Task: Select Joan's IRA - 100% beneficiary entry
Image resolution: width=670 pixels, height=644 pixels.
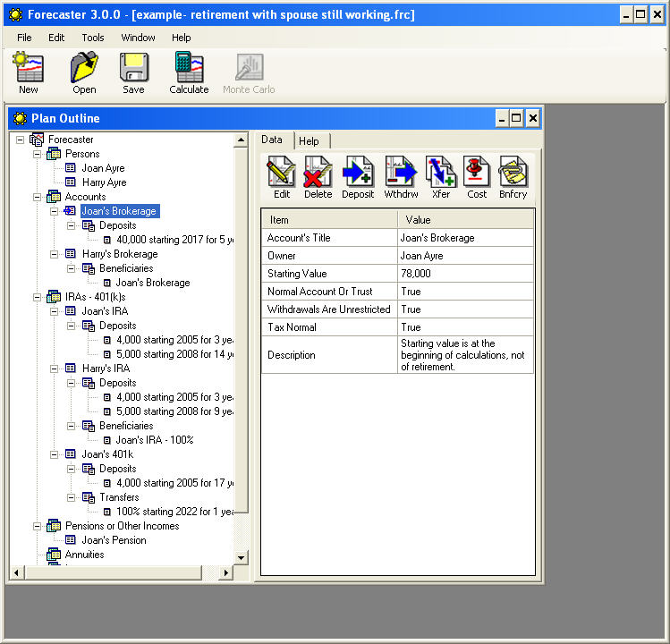Action: [155, 440]
